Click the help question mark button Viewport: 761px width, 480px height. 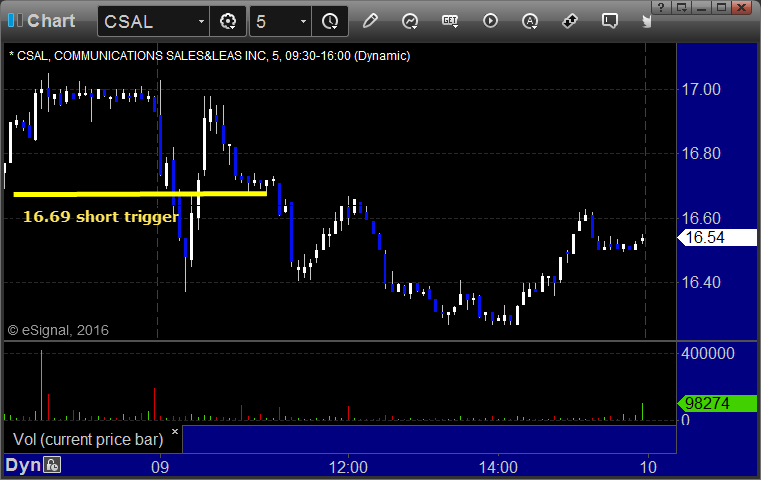661,7
